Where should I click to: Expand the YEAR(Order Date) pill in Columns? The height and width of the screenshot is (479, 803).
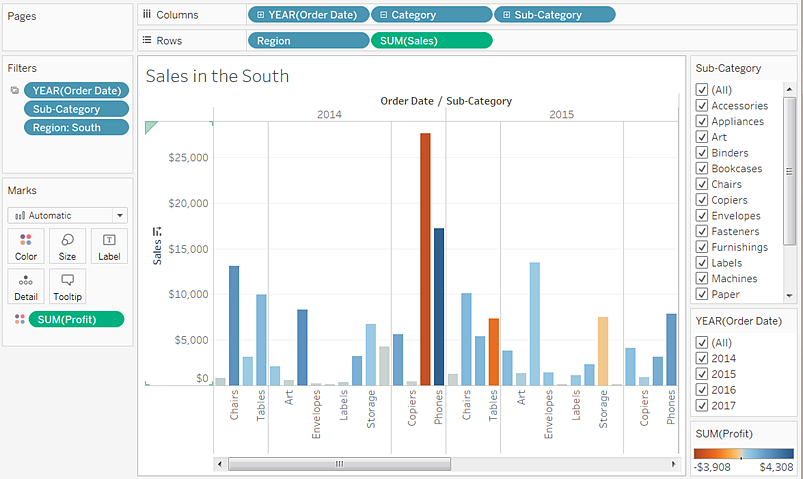tap(261, 15)
